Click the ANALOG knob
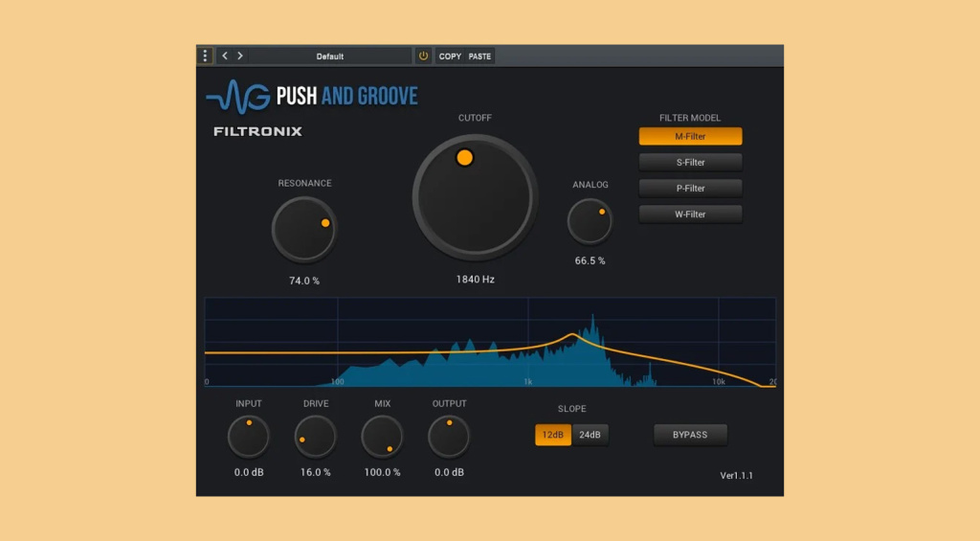This screenshot has height=541, width=980. click(590, 221)
